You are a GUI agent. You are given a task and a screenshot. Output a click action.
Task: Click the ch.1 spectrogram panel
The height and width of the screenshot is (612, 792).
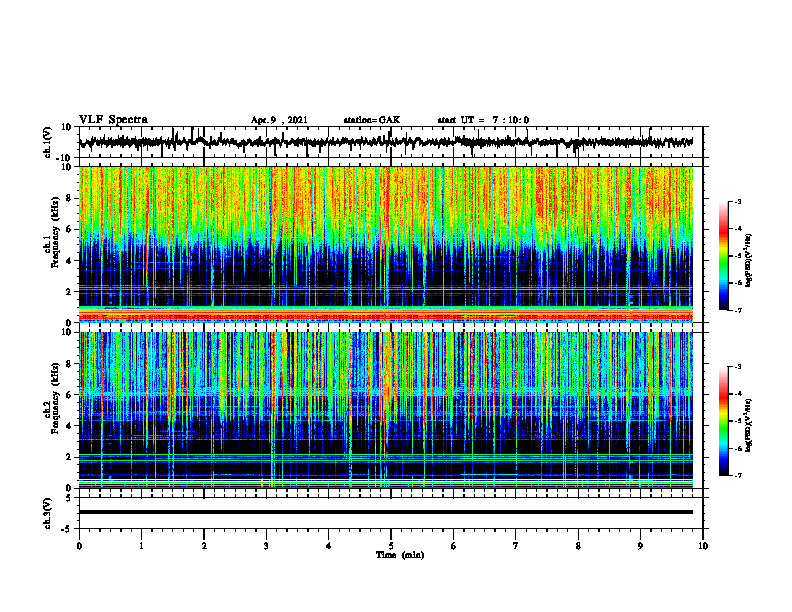coord(385,244)
